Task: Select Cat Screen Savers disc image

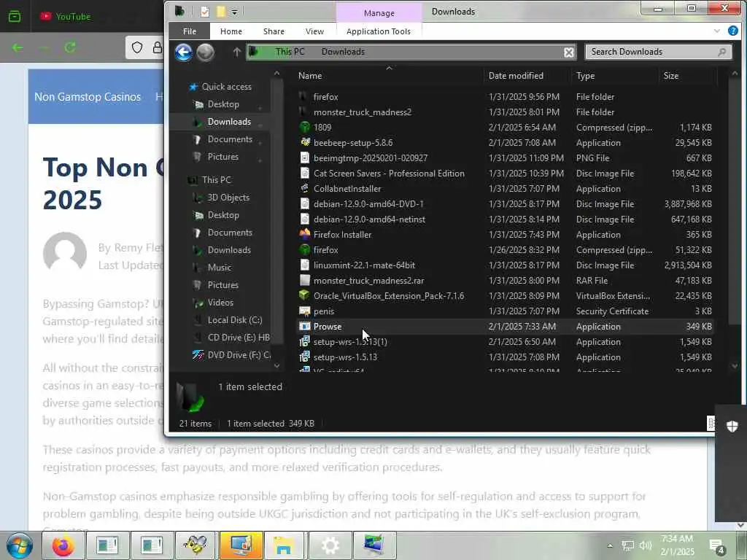Action: pos(389,174)
